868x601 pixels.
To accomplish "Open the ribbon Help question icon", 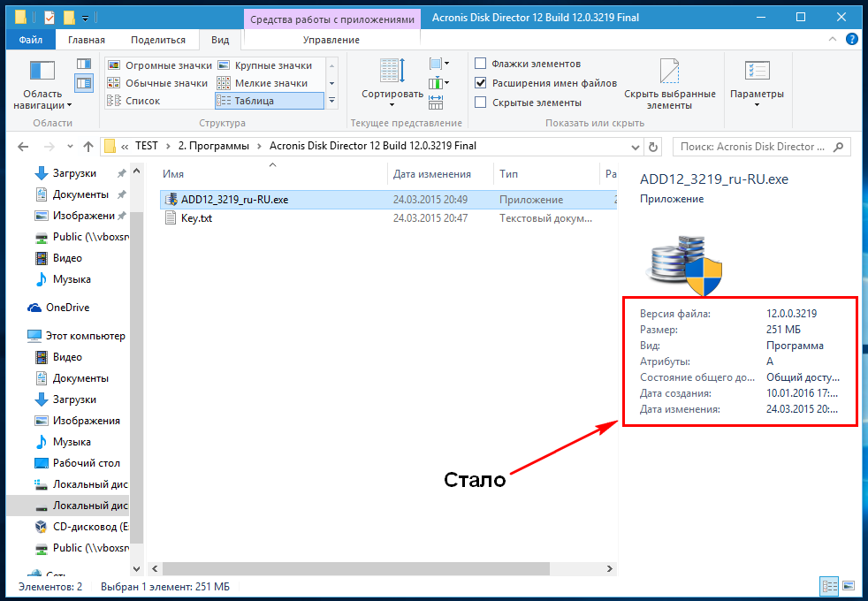I will 852,39.
